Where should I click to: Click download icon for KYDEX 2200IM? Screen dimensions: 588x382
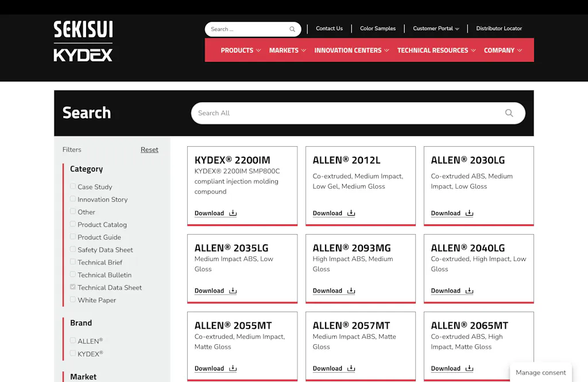click(x=233, y=213)
